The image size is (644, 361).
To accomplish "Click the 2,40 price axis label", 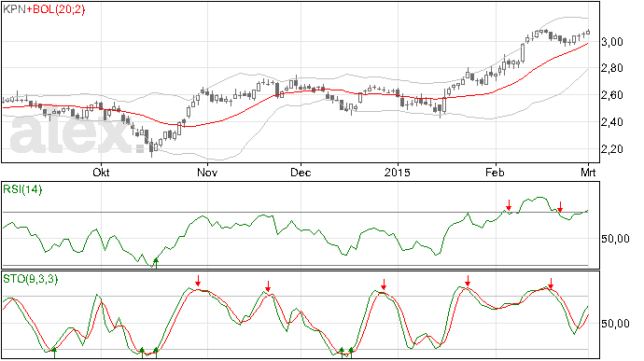I will 612,122.
